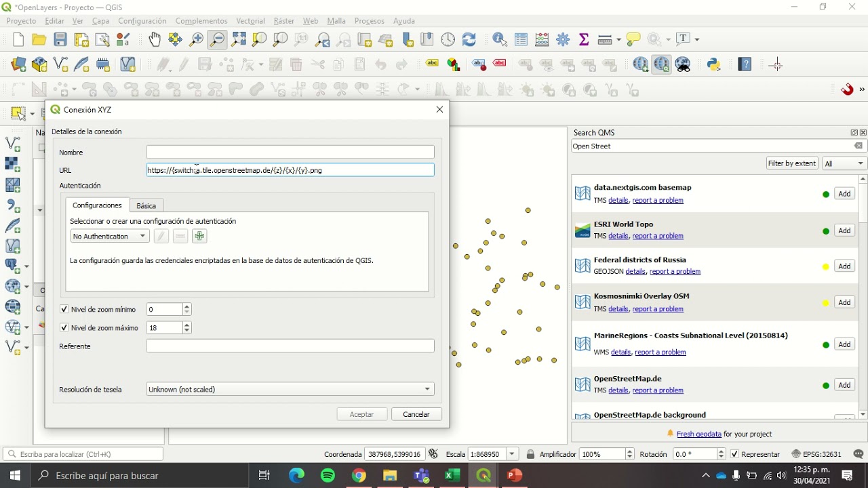Save the project with floppy disk icon

pos(60,40)
